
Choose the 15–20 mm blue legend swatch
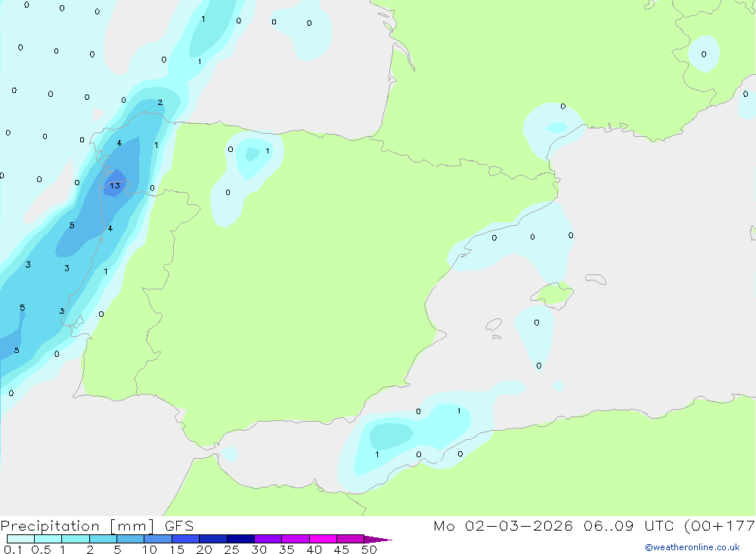click(186, 539)
